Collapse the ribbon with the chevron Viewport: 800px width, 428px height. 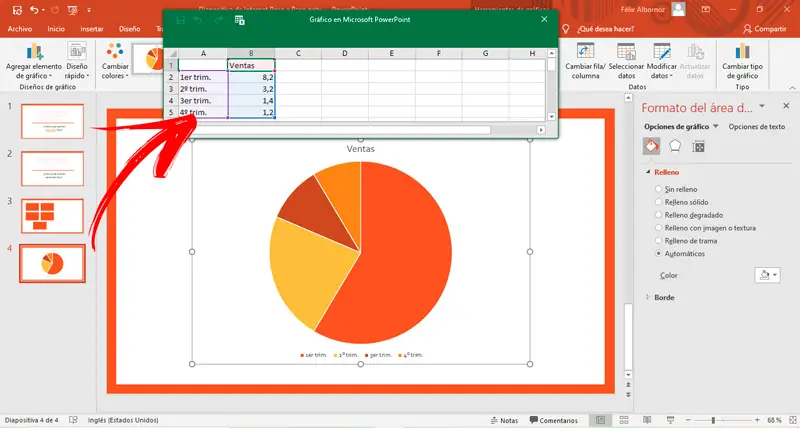(792, 88)
